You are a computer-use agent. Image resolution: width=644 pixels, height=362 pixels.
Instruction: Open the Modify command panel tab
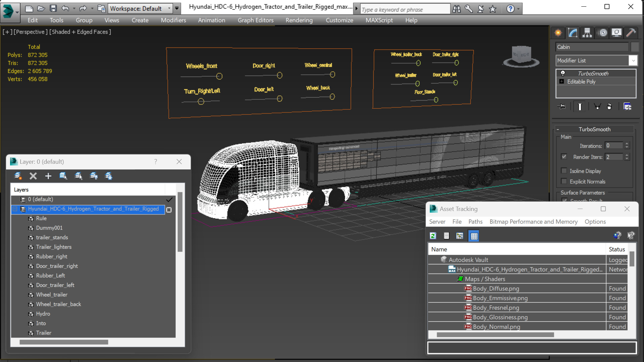point(573,33)
